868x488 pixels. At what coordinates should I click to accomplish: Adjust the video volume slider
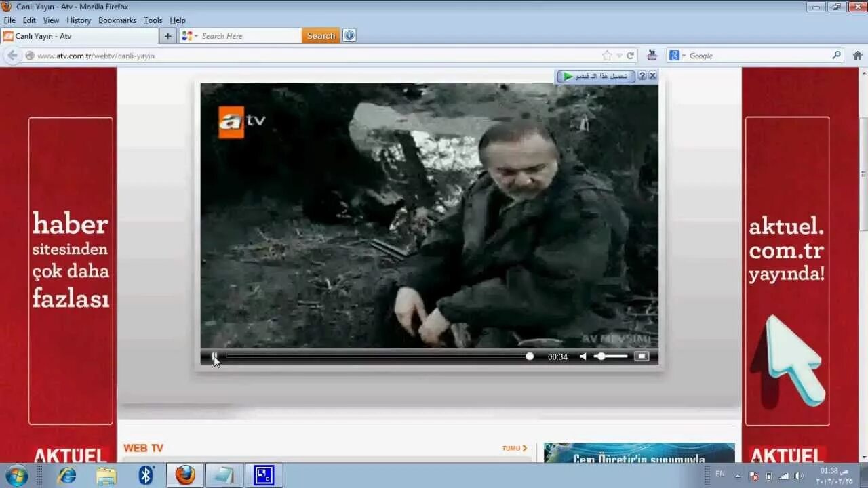[x=610, y=357]
